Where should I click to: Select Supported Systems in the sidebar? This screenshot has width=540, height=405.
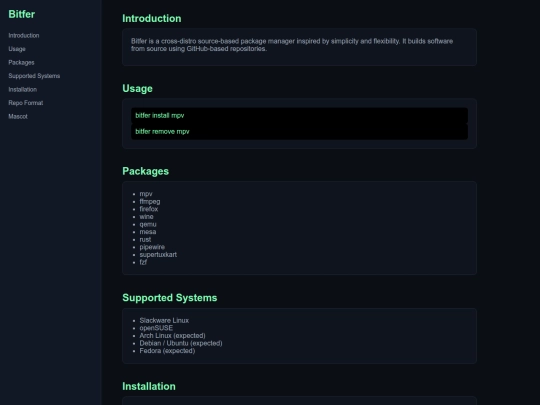[34, 76]
